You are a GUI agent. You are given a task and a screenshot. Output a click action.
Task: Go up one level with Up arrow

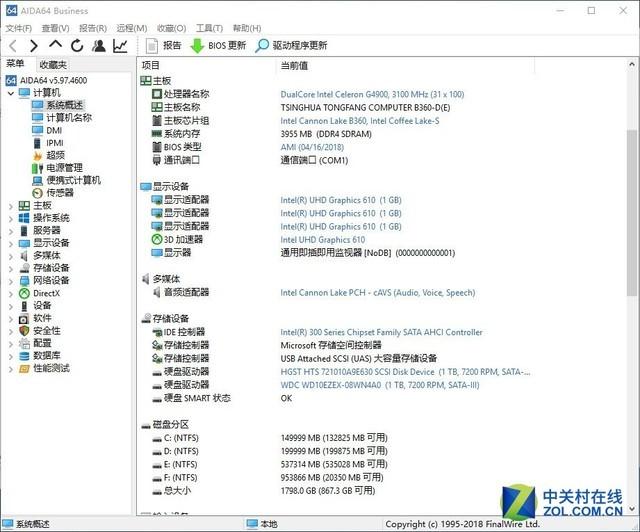pos(56,44)
